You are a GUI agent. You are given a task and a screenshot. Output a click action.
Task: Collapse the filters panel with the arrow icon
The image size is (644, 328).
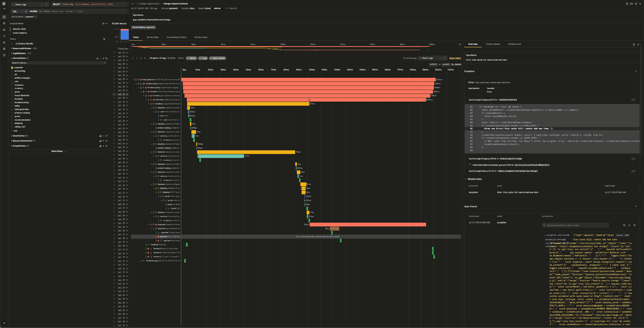point(106,24)
